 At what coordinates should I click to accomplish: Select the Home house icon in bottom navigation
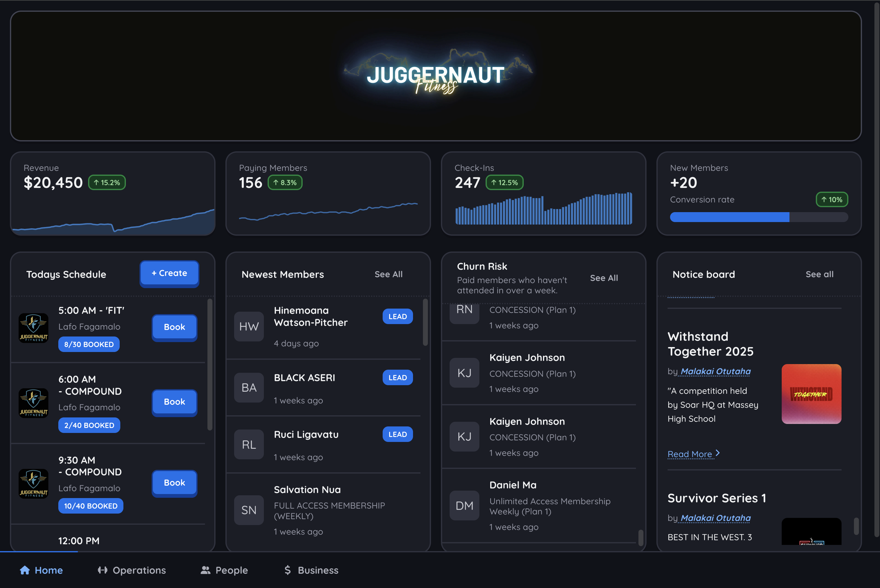[x=25, y=570]
